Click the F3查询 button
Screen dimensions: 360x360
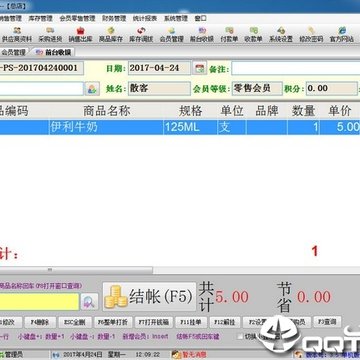pyautogui.click(x=327, y=322)
